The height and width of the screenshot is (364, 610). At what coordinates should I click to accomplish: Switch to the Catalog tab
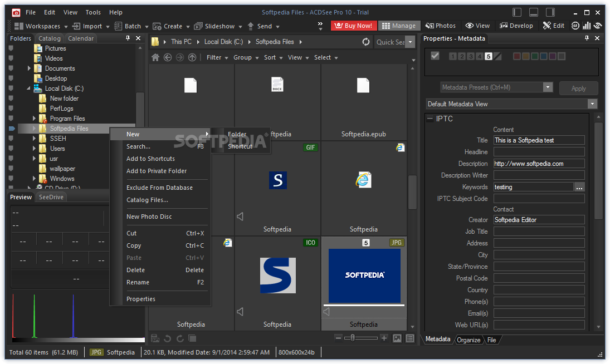(50, 38)
